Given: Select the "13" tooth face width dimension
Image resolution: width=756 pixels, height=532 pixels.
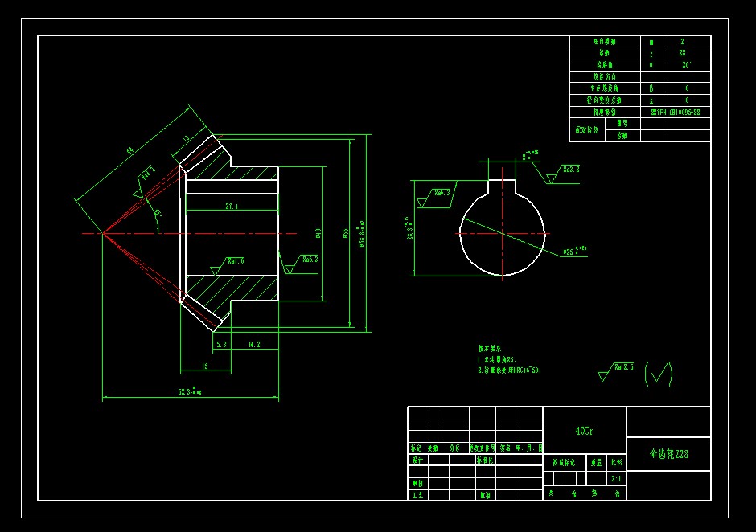Looking at the screenshot, I should point(187,138).
